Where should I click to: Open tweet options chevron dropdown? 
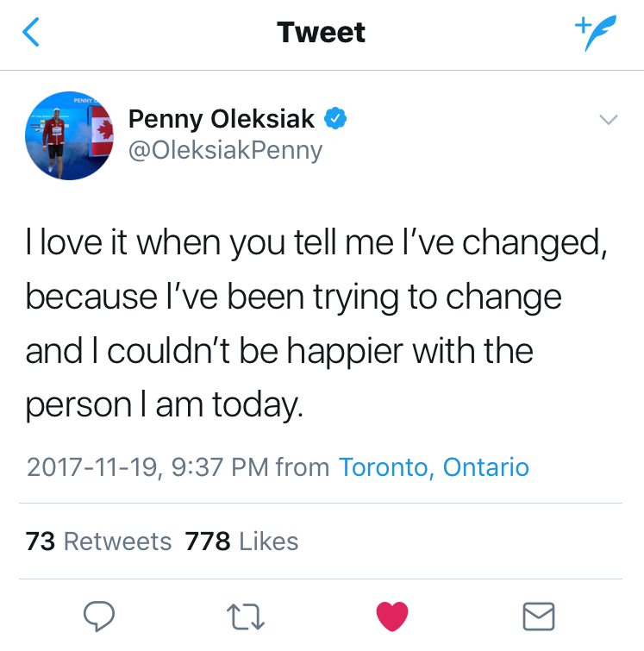(609, 120)
